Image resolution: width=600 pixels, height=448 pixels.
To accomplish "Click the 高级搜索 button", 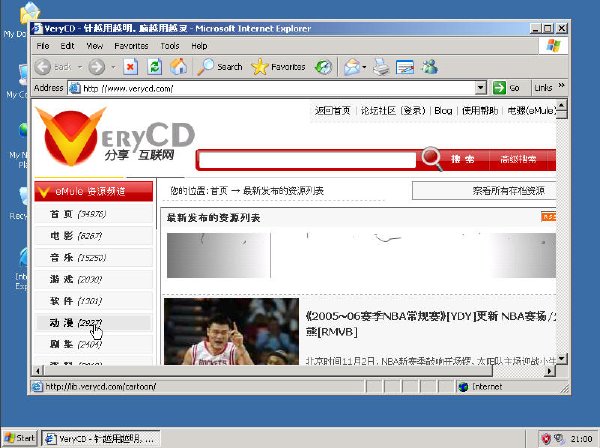I will [518, 159].
